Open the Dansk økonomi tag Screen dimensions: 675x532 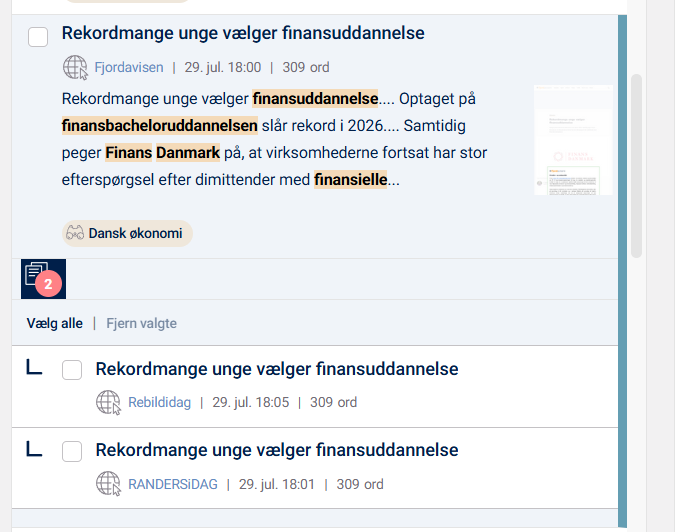pos(127,233)
